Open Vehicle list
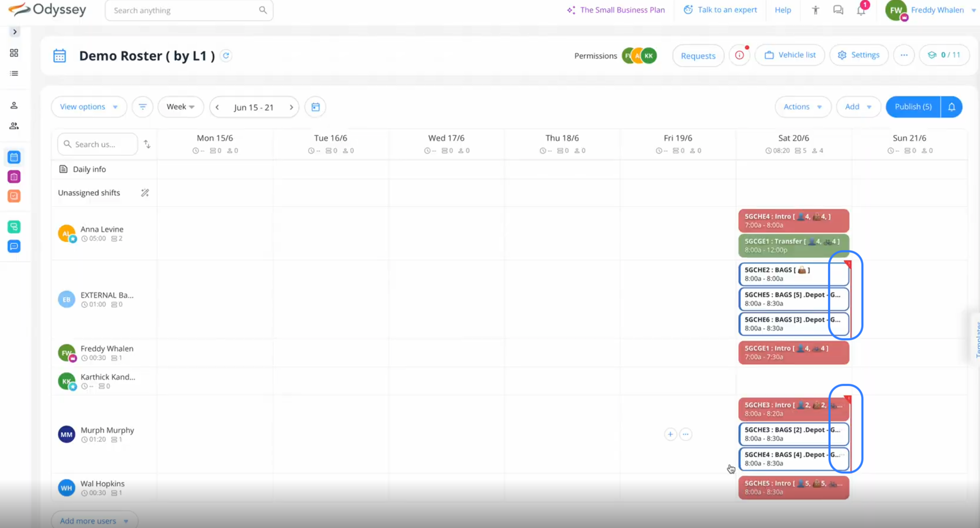Screen dimensions: 980x528 [x=790, y=55]
